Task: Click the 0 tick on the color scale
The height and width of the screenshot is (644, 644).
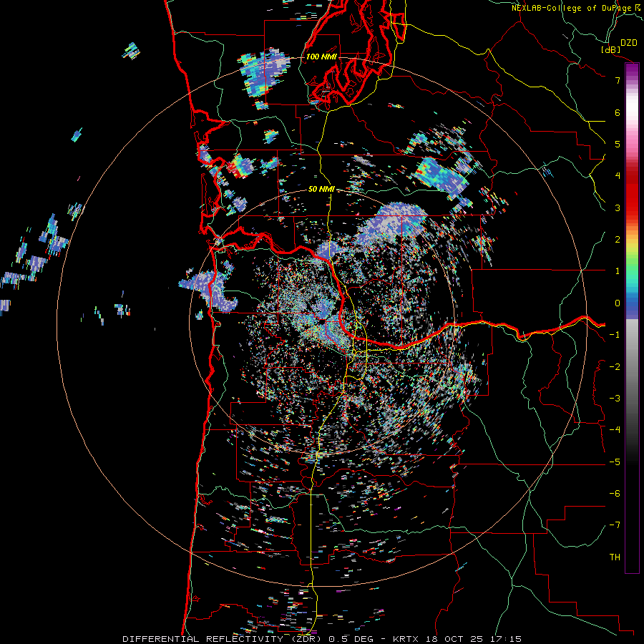Action: point(618,303)
